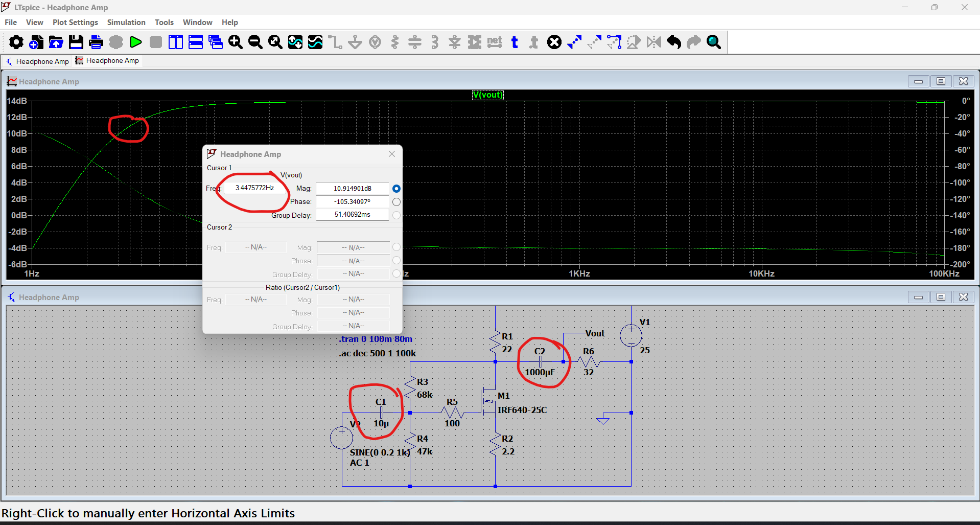980x525 pixels.
Task: Restore the plot pane window button
Action: [x=941, y=81]
